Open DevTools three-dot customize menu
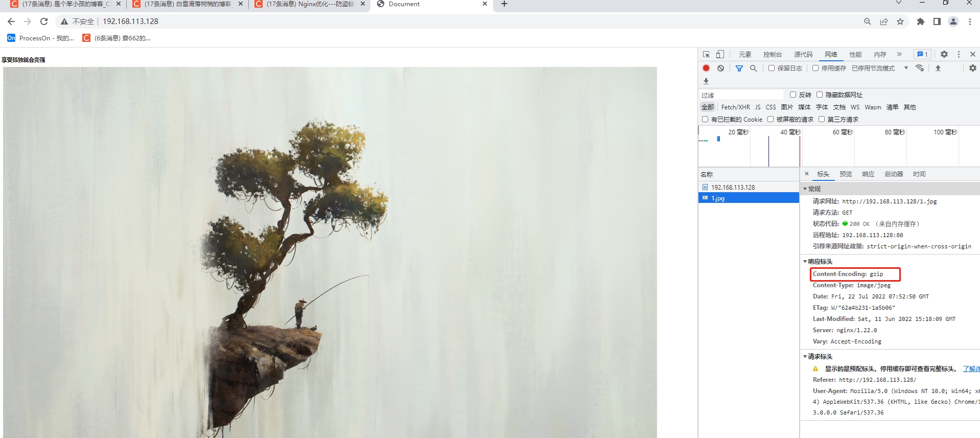Screen dimensions: 980x438 (959, 54)
